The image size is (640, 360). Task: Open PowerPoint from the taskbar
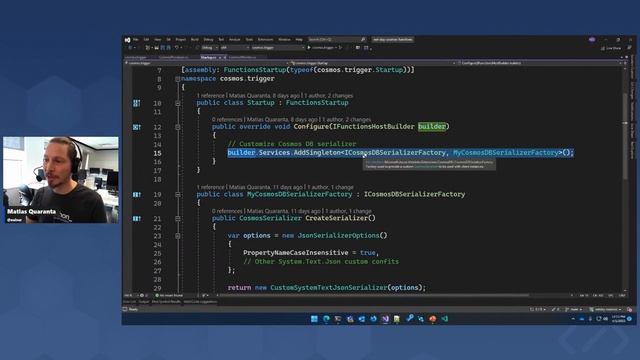(433, 319)
